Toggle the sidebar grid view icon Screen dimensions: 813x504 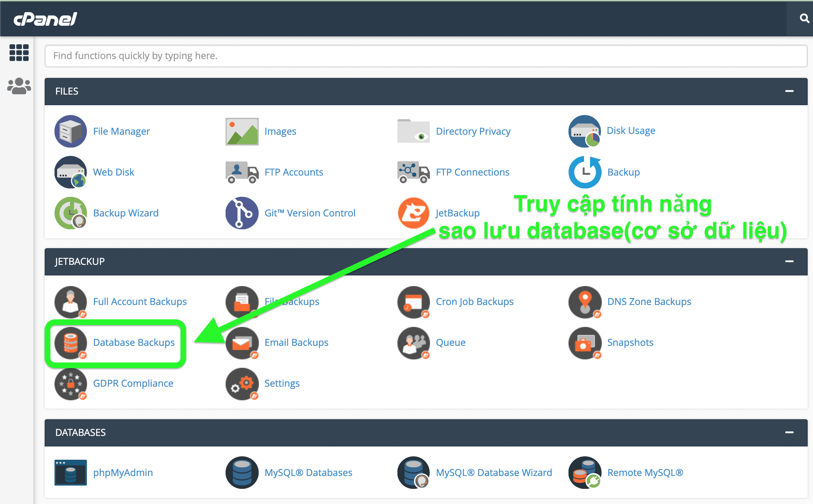[17, 52]
